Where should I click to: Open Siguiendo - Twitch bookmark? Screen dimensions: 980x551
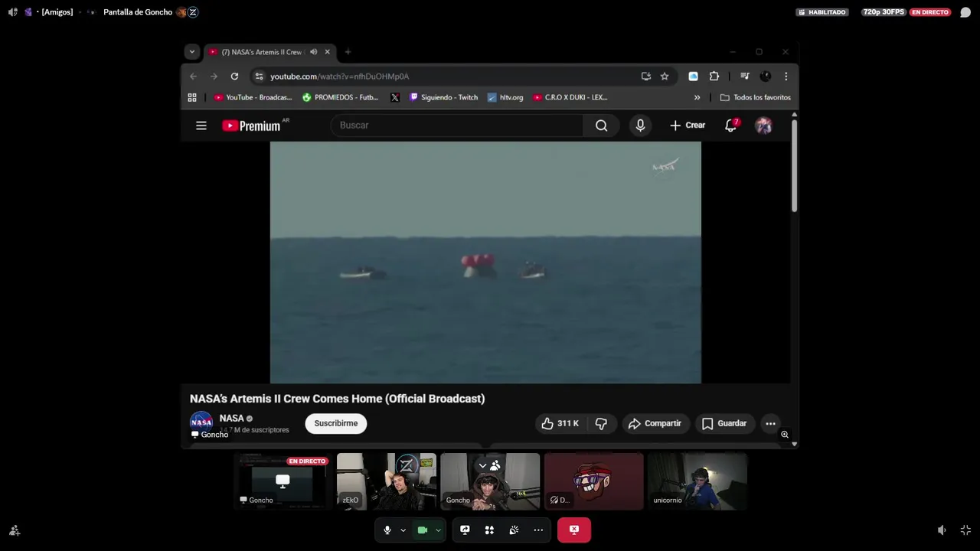[443, 97]
